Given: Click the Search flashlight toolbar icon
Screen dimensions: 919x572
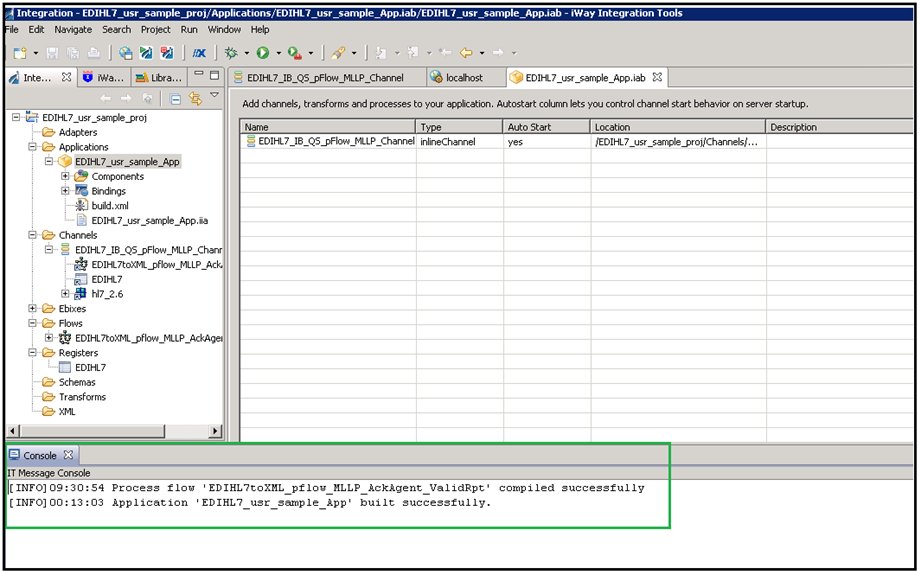Looking at the screenshot, I should pos(338,53).
